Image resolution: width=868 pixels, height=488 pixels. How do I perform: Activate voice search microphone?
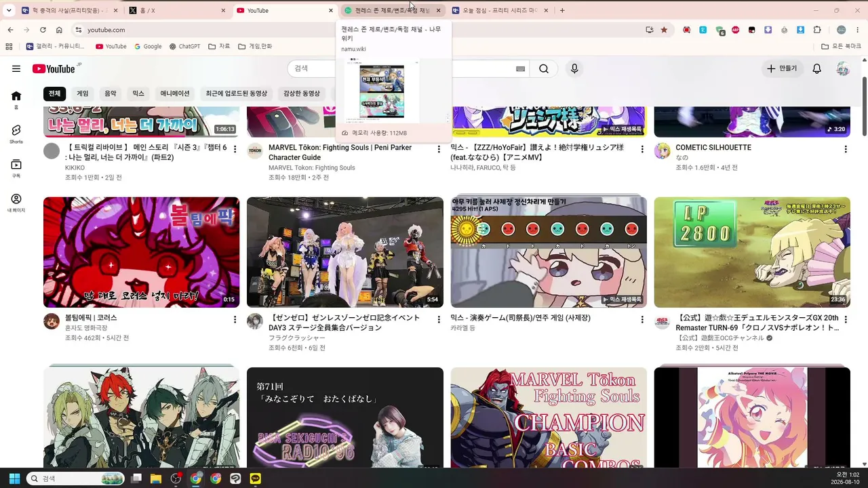pos(574,68)
